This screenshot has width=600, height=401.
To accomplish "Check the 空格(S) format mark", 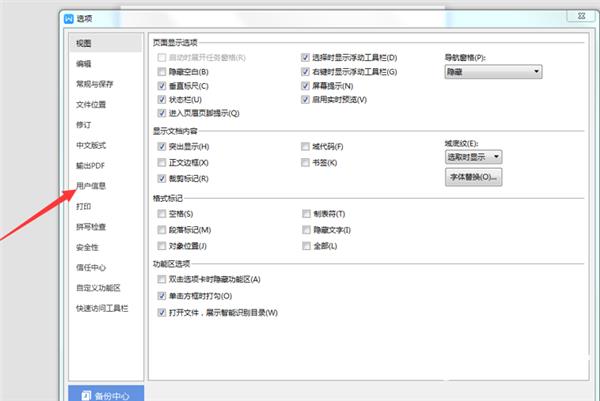I will click(162, 214).
